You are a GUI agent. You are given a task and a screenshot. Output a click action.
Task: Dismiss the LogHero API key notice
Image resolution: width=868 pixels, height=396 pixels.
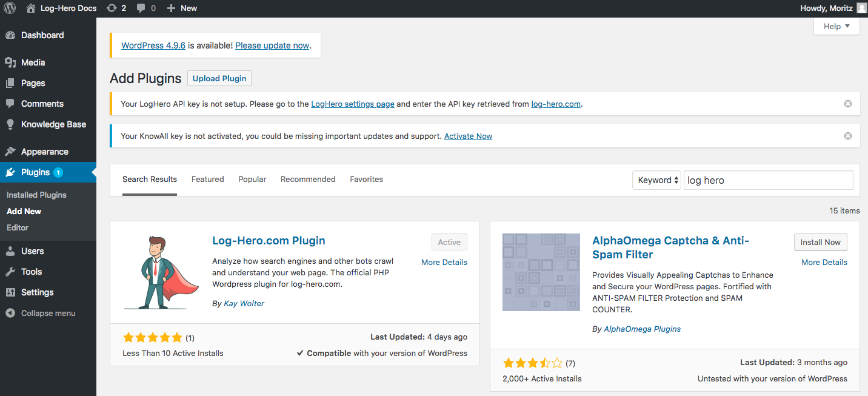click(848, 104)
